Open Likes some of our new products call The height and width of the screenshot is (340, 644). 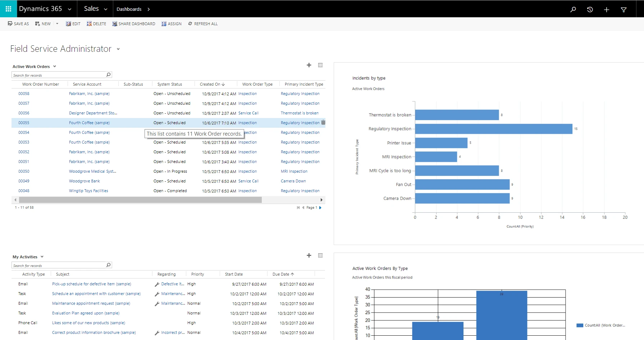click(x=88, y=323)
